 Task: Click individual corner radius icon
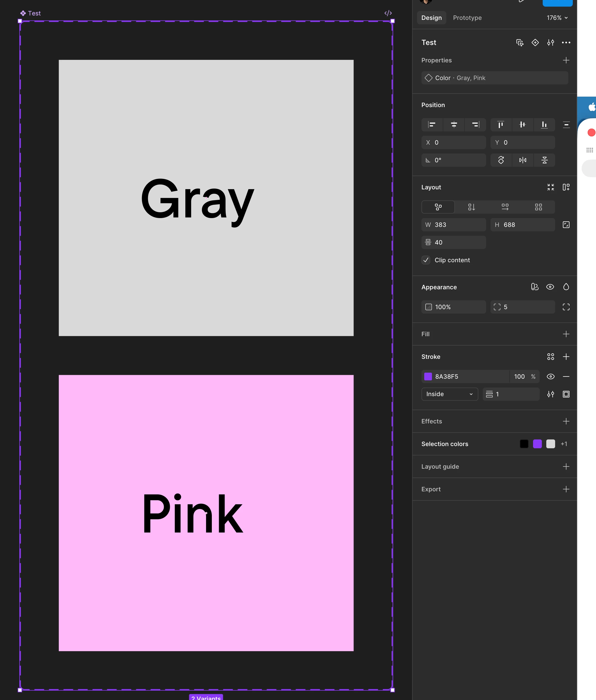coord(566,307)
